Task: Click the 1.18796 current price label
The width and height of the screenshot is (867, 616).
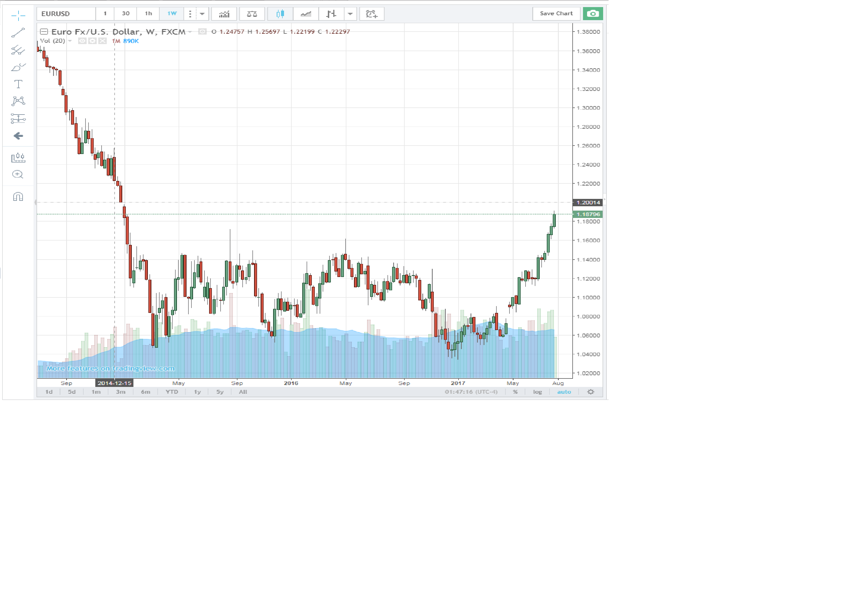Action: click(x=588, y=214)
